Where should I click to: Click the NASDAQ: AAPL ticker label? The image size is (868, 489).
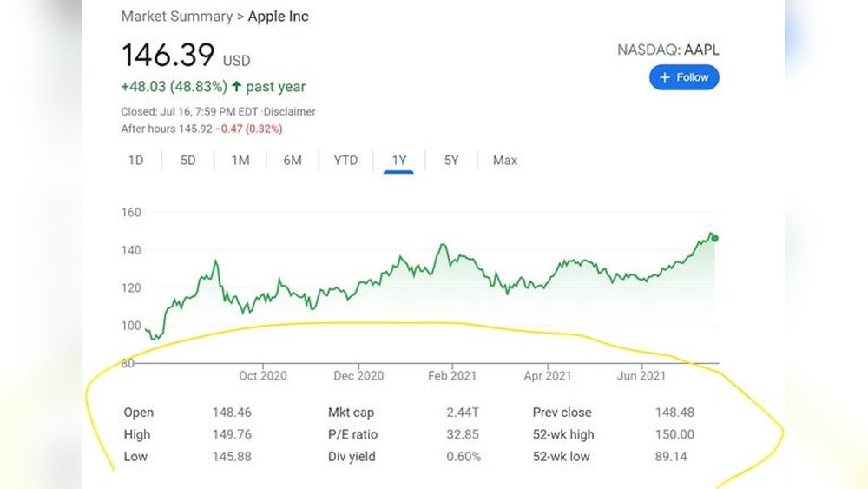[667, 50]
